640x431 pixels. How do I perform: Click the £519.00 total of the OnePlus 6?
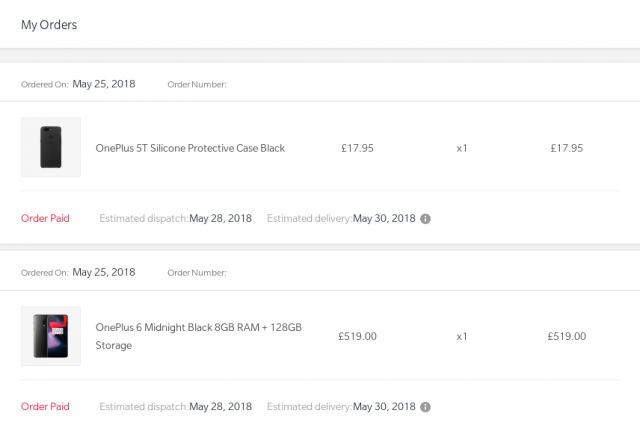click(567, 336)
